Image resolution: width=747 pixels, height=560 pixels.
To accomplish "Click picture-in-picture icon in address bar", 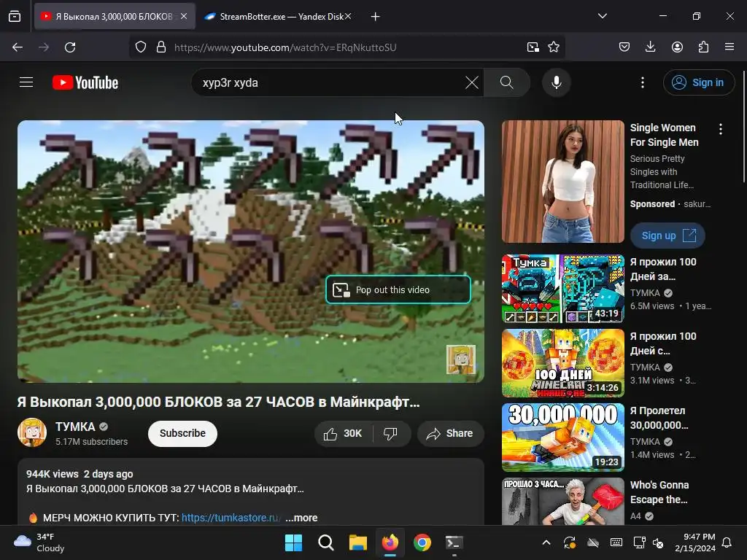I will (533, 47).
